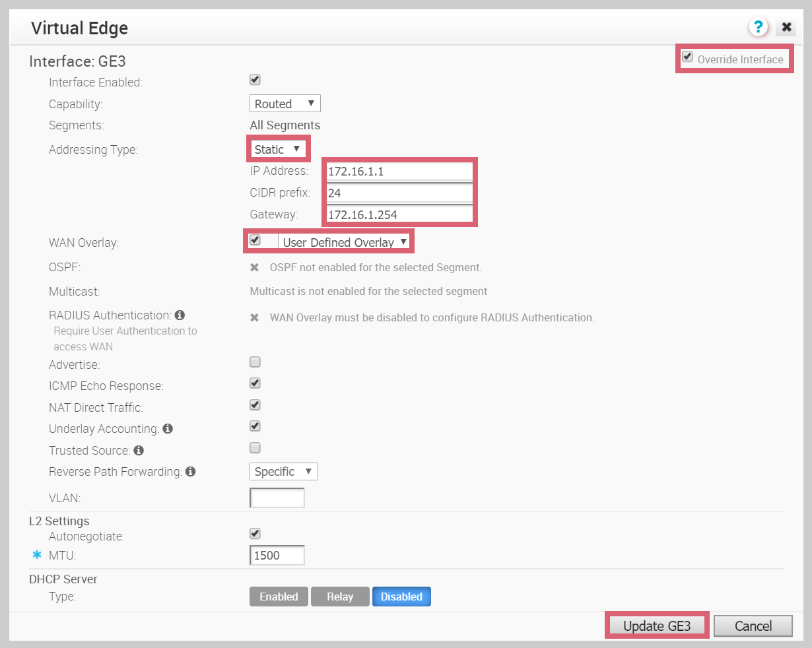
Task: Uncheck the Interface Enabled checkbox
Action: click(x=255, y=80)
